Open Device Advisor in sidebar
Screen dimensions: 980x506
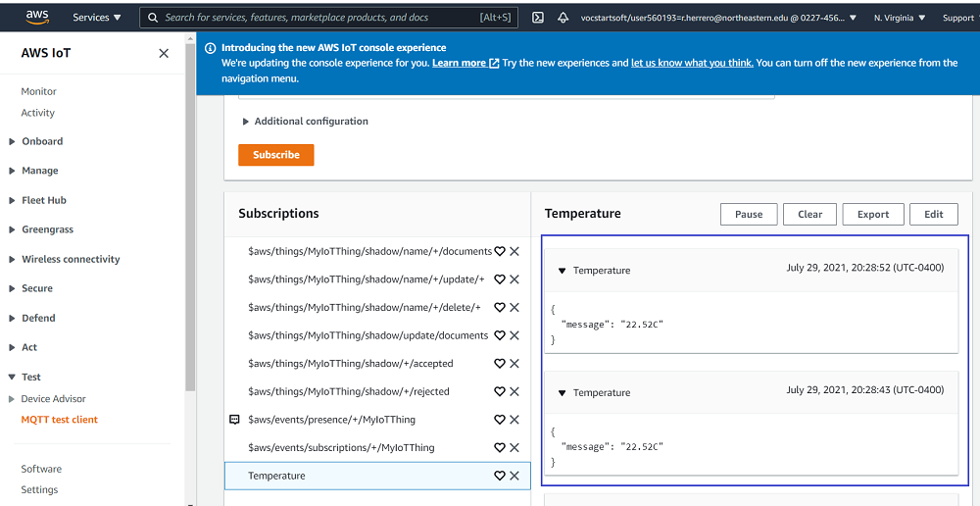pyautogui.click(x=53, y=399)
